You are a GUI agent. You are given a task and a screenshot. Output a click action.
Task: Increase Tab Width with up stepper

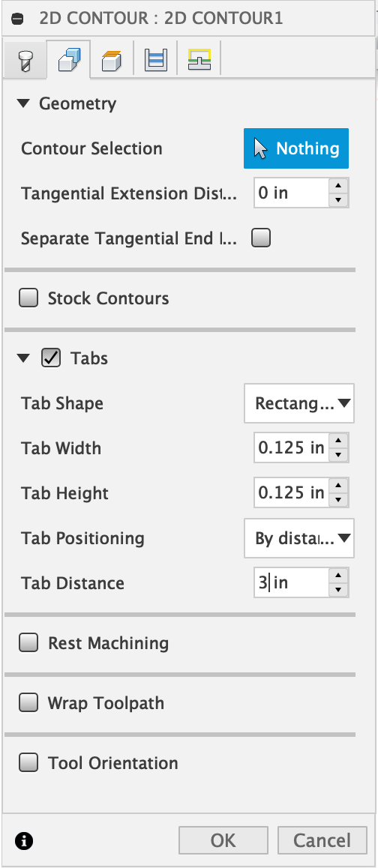338,441
